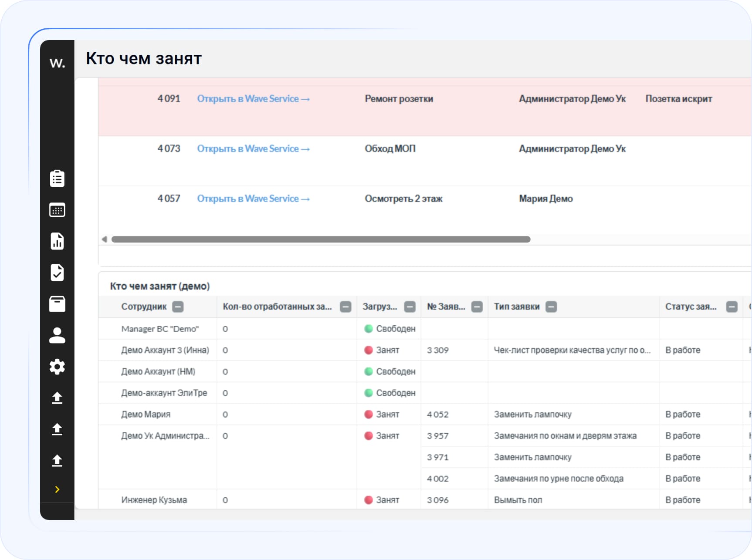Open the clipboard tasks icon in sidebar
The image size is (752, 560).
(57, 179)
